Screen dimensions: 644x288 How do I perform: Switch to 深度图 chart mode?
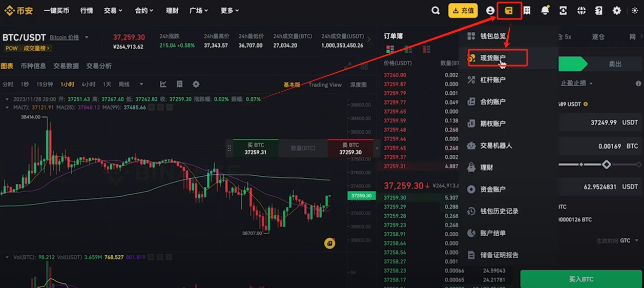point(359,85)
